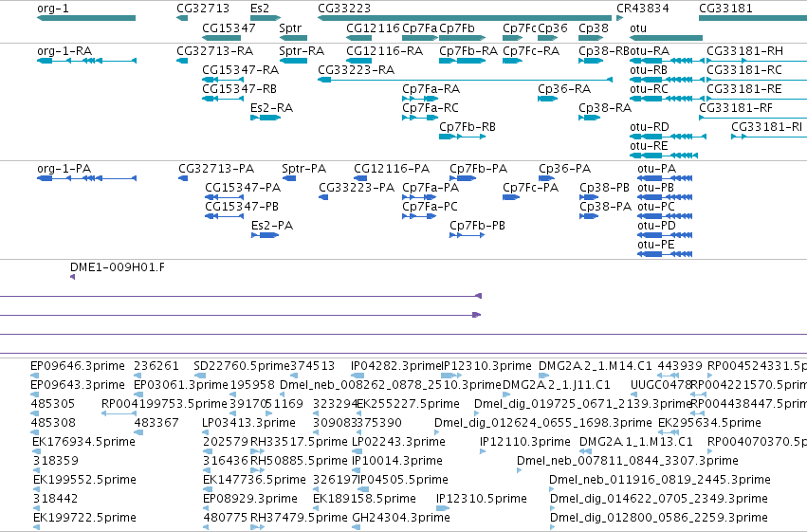
Task: Select the IP12110.3prime insertion label
Action: click(x=525, y=442)
